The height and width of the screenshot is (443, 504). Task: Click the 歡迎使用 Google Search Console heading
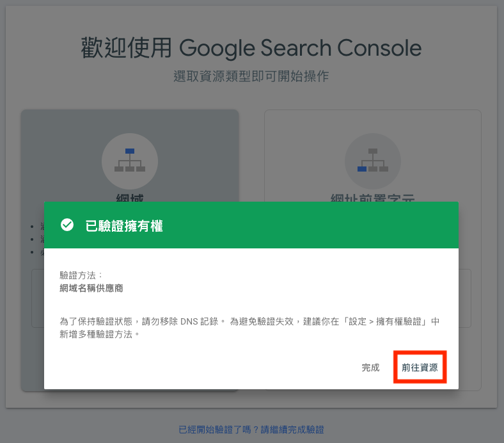pos(251,48)
